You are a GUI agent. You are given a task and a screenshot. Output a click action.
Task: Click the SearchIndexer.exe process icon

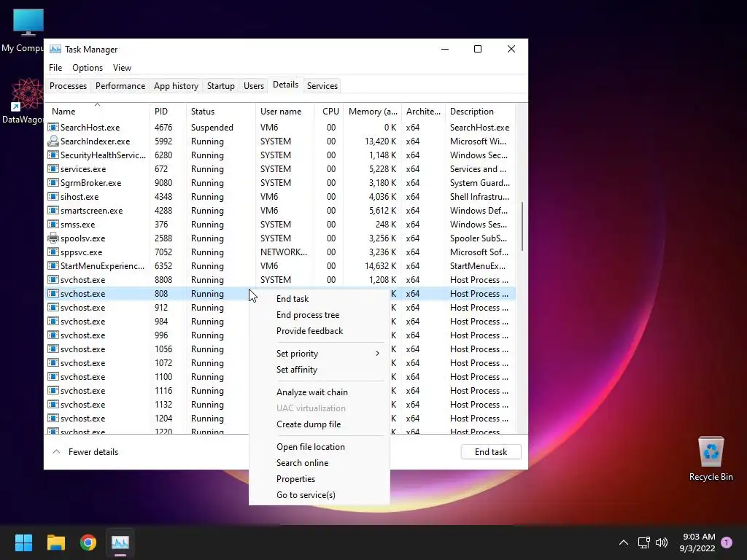pyautogui.click(x=53, y=141)
